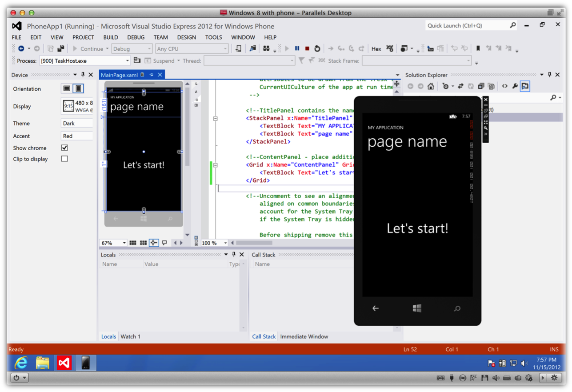The width and height of the screenshot is (572, 392).
Task: Sync with Active Document in Solution Explorer
Action: click(x=460, y=86)
